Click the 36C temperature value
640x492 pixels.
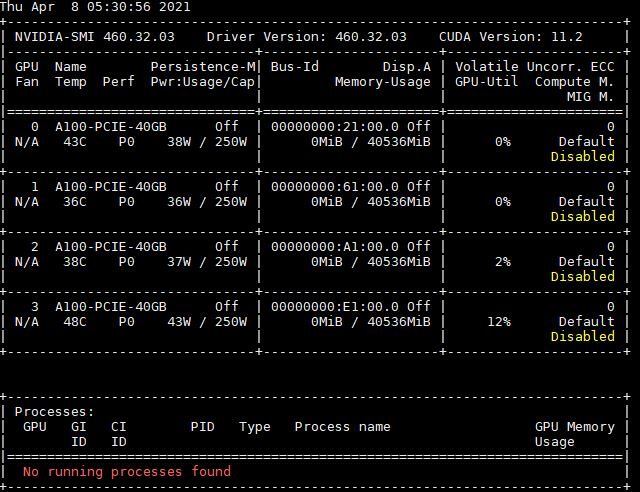click(x=75, y=202)
